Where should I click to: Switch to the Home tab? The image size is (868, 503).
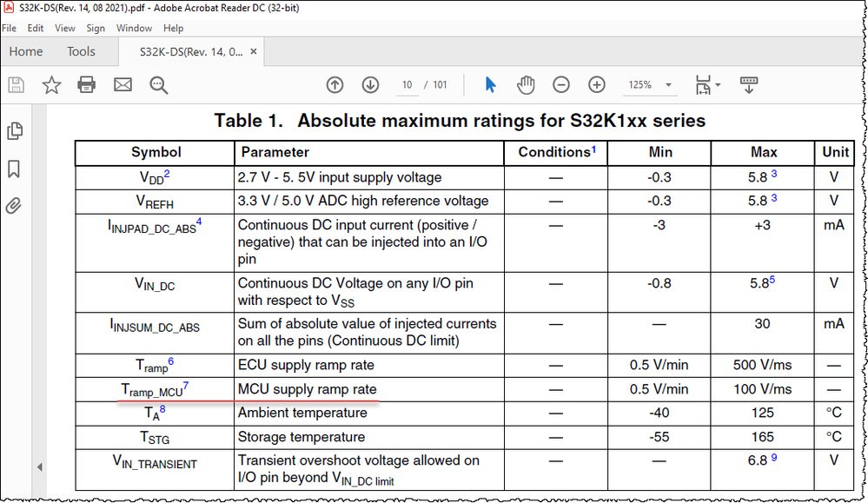click(x=25, y=51)
